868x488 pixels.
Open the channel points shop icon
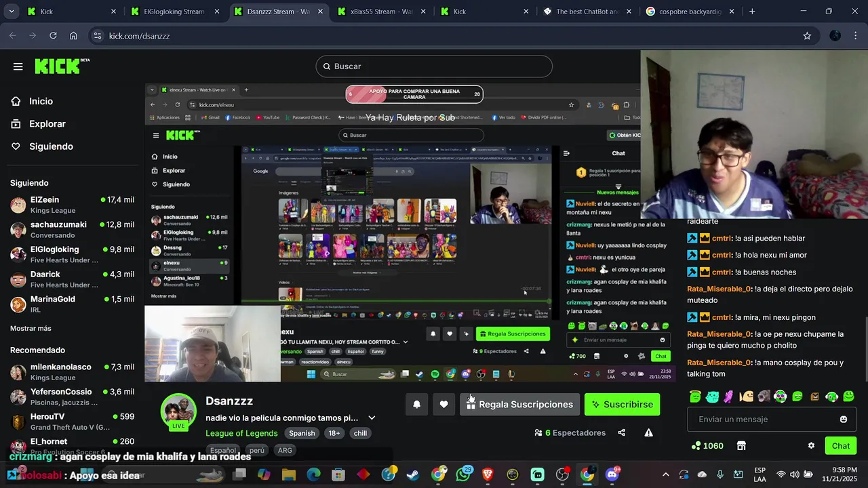pos(741,445)
